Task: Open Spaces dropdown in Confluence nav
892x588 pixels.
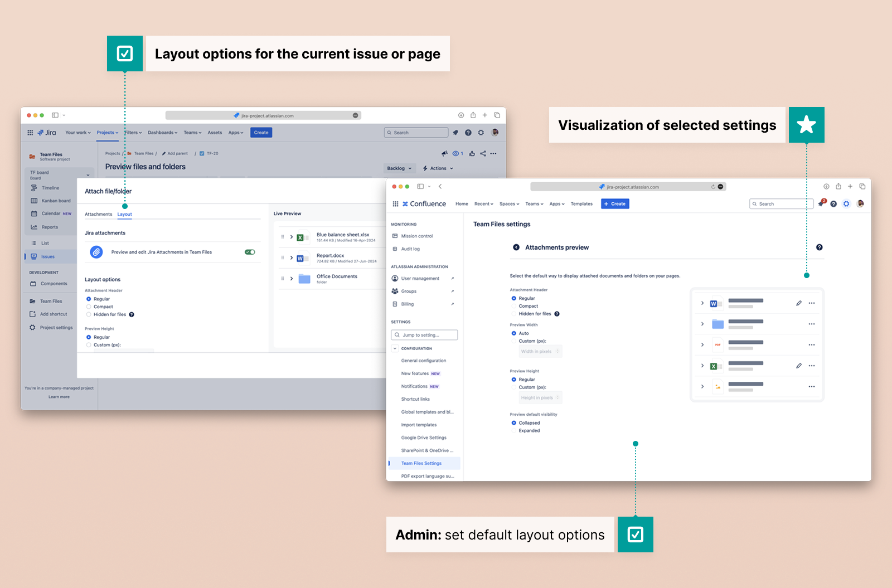Action: pyautogui.click(x=509, y=204)
